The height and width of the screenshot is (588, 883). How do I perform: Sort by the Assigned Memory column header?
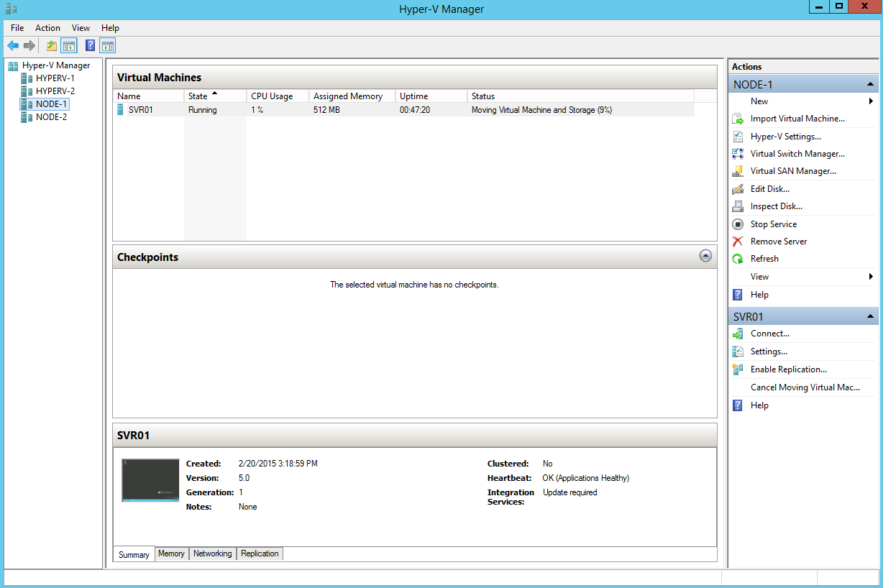352,96
